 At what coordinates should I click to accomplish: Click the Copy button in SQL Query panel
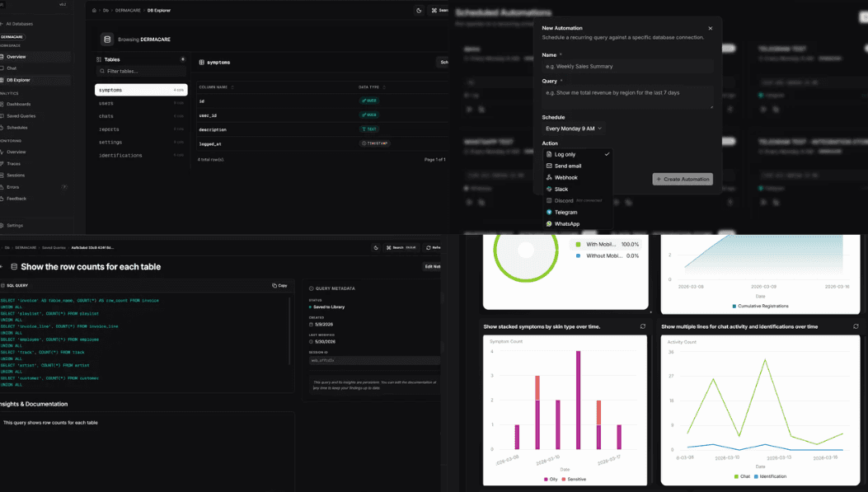[x=279, y=286]
